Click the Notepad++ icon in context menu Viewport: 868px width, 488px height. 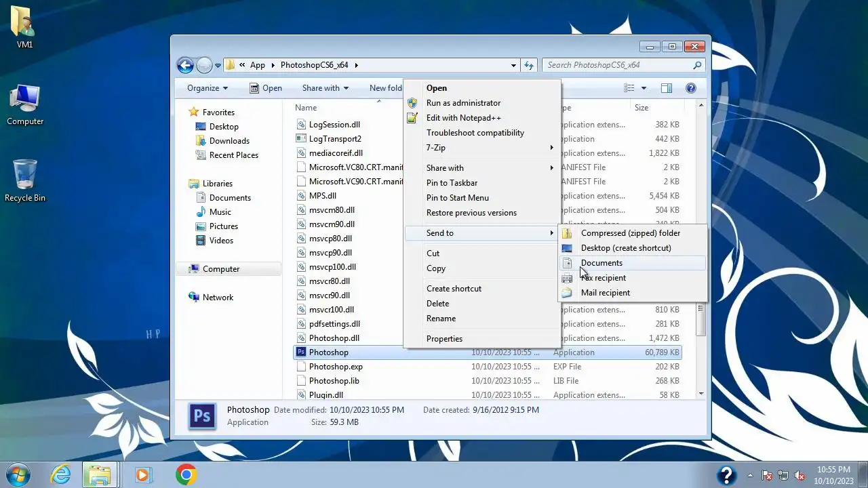pos(412,118)
